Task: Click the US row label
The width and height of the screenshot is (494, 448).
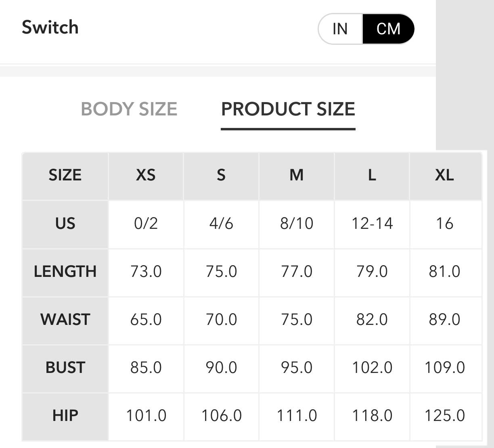Action: pyautogui.click(x=65, y=223)
